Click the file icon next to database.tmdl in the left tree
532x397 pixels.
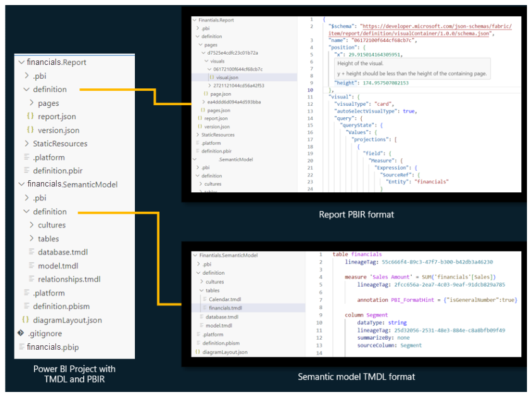(x=32, y=252)
